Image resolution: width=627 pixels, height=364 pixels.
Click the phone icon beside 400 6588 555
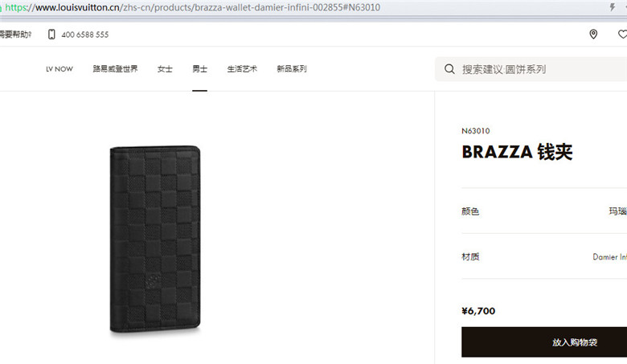51,35
